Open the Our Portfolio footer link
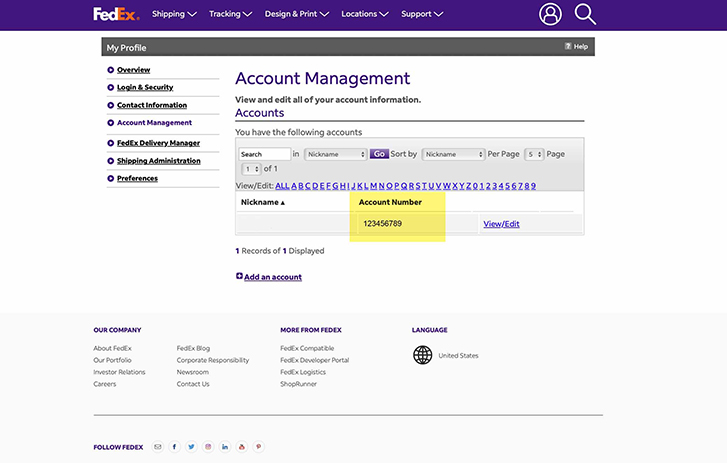 pyautogui.click(x=112, y=360)
